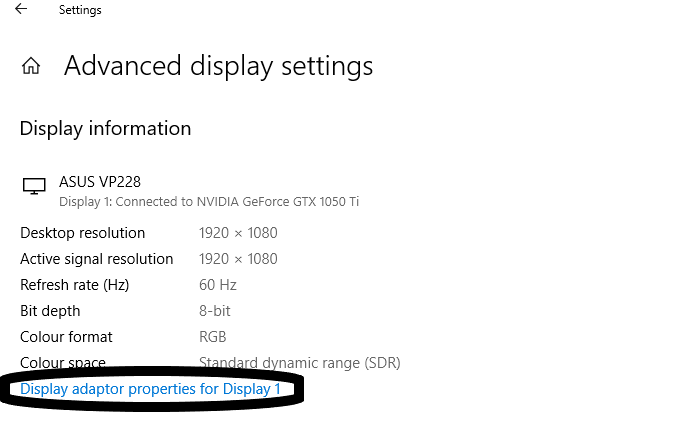Click the NVIDIA GeForce GTX 1050 Ti connection text

point(209,202)
